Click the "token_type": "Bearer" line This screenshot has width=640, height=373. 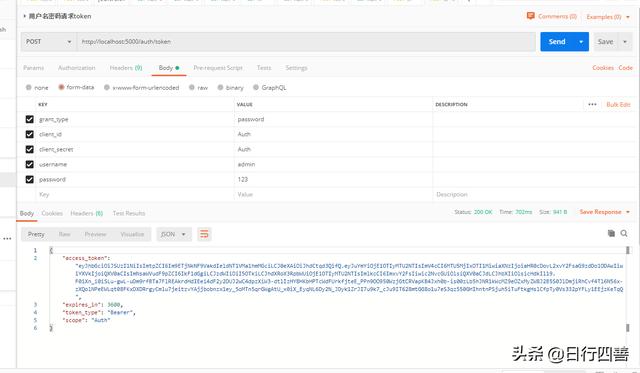[99, 312]
